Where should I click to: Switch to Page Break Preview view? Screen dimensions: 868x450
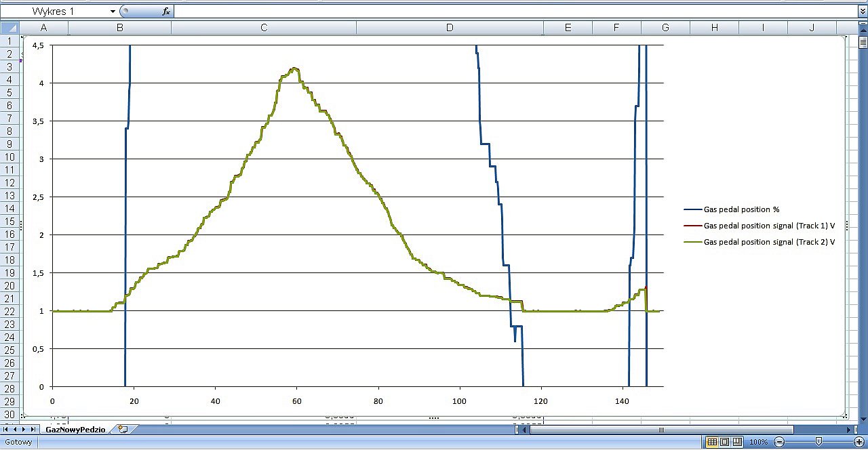pos(736,443)
